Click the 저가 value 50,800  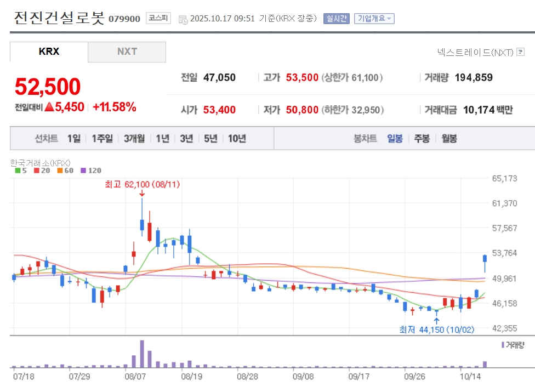302,110
